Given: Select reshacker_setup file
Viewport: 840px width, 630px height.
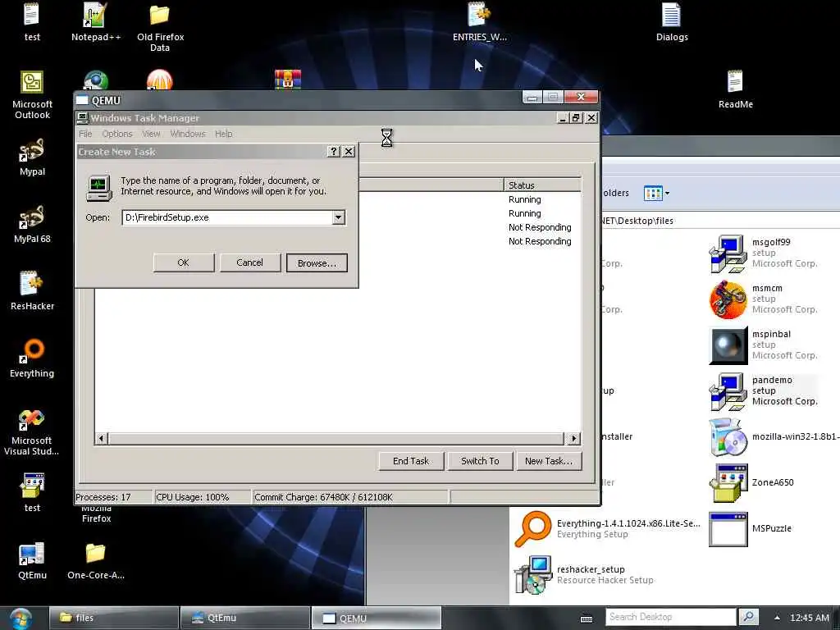Looking at the screenshot, I should coord(584,575).
